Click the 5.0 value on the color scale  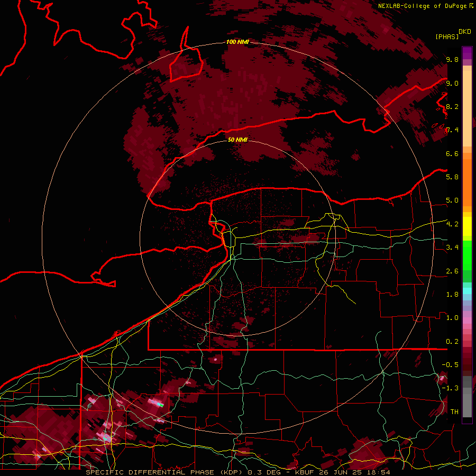pyautogui.click(x=452, y=200)
